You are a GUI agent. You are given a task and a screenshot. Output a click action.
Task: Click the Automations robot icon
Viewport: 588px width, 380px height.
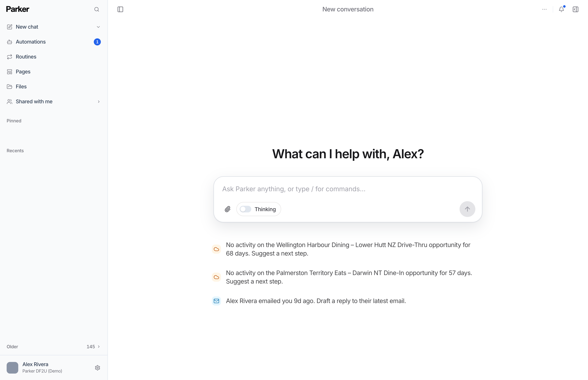pos(10,42)
